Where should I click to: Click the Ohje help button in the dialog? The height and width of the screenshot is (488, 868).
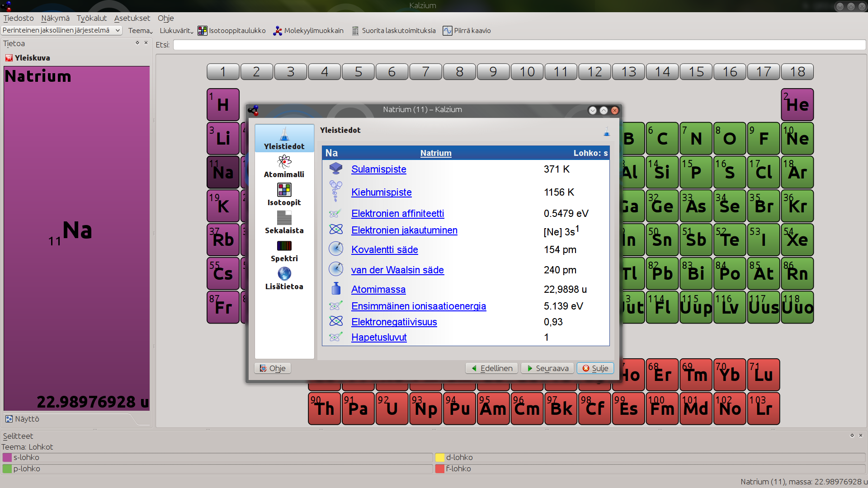click(x=273, y=368)
